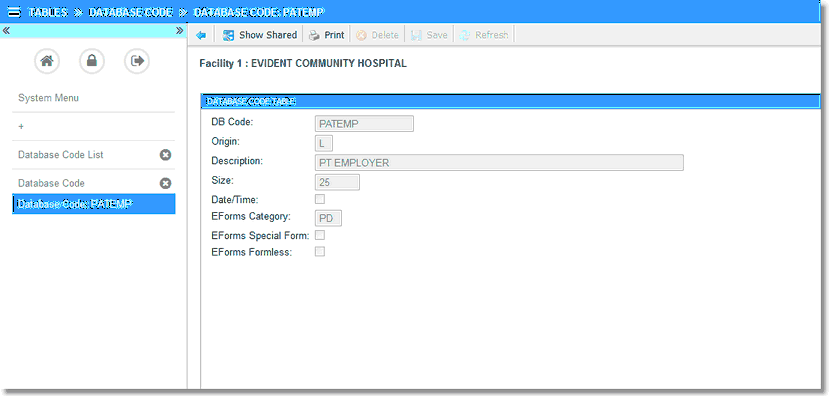The width and height of the screenshot is (830, 398).
Task: Click Facility 1 : EVIDENT COMMUNITY HOSPITAL text
Action: [x=303, y=64]
